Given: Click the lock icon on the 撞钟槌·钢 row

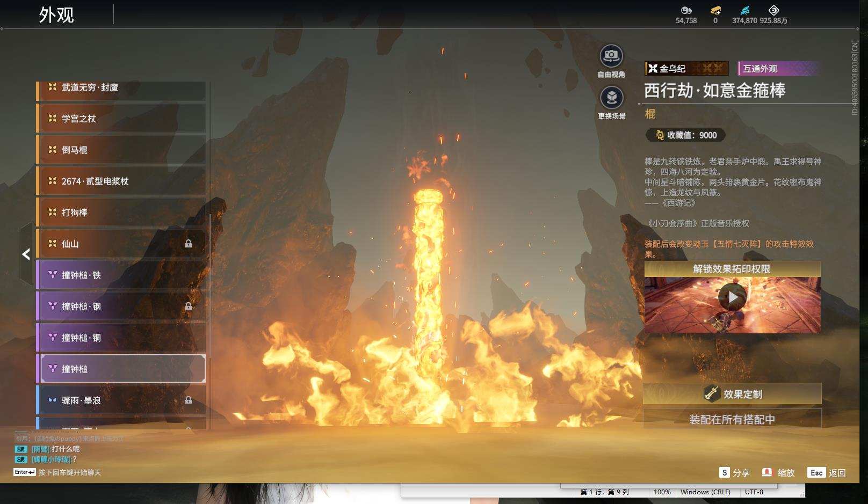Looking at the screenshot, I should tap(189, 306).
